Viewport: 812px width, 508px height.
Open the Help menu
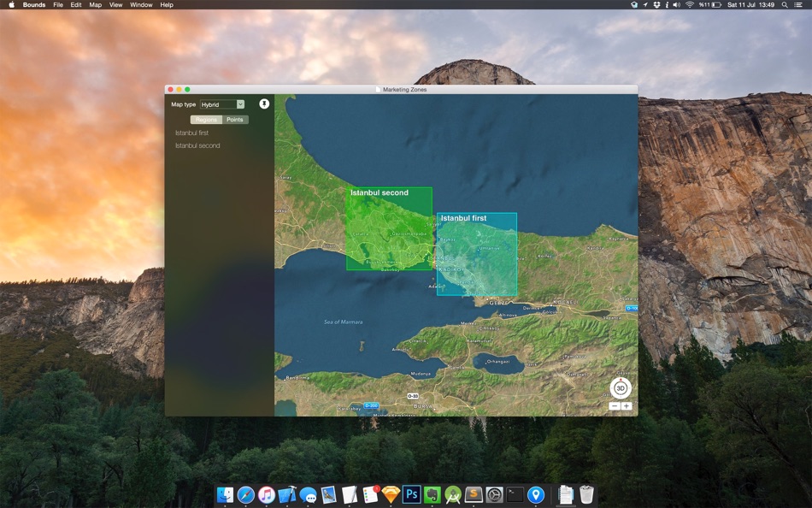click(167, 4)
